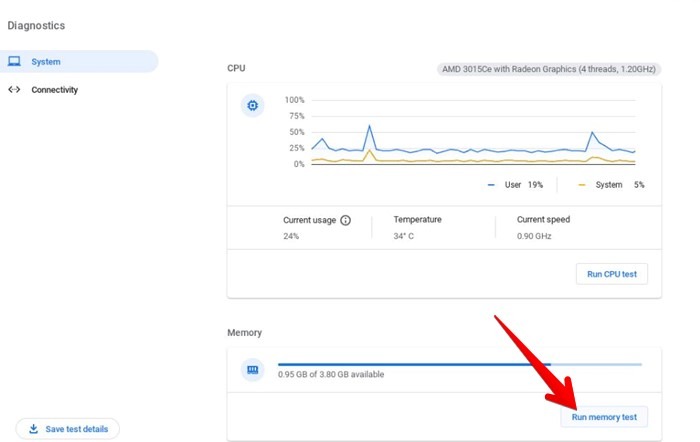
Task: Click the download icon in Save test details
Action: [33, 429]
